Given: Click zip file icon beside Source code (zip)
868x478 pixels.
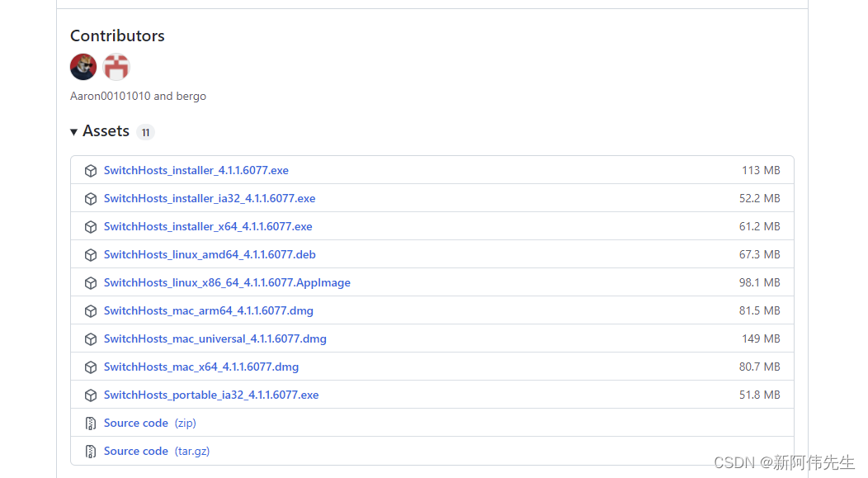Looking at the screenshot, I should coord(91,424).
